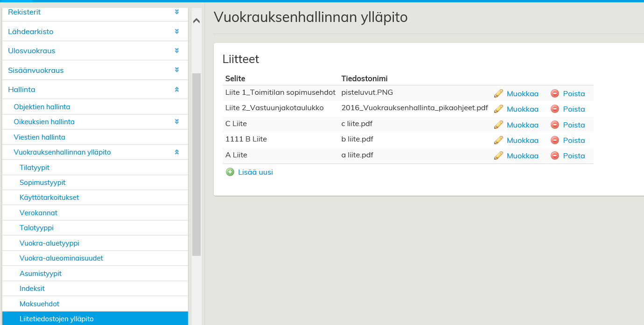Click pencil icon for Liite 2_Vastuunjakotaulukko row
Screen dimensions: 644x325
(x=498, y=109)
